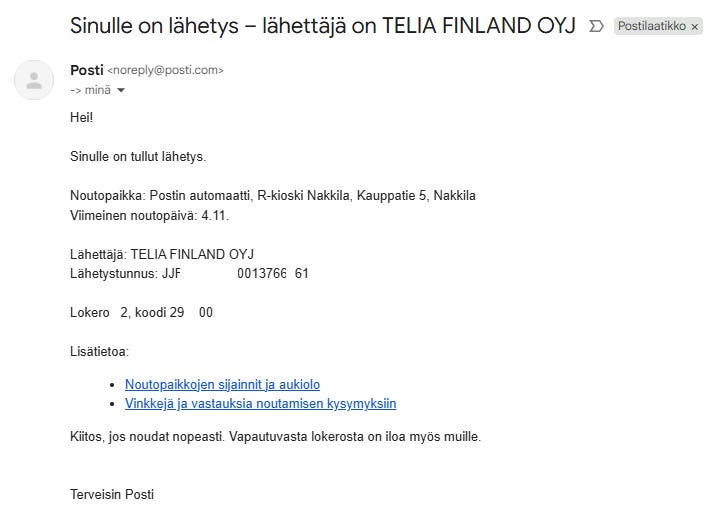Click the Lokero locker code line
Viewport: 707px width, 509px height.
(x=141, y=312)
